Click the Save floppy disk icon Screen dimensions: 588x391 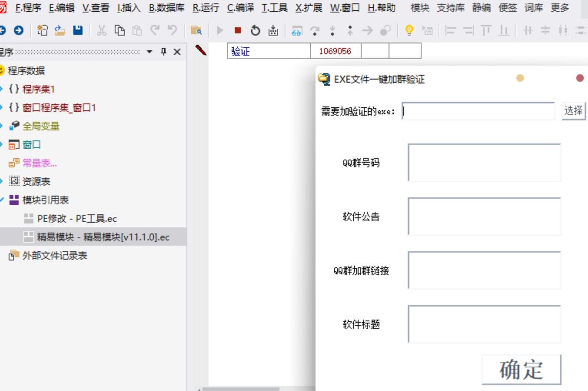[x=77, y=30]
